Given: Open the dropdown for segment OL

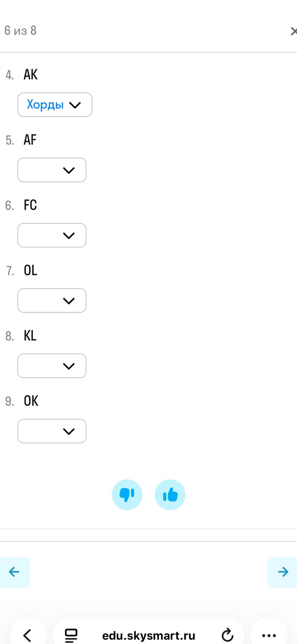Looking at the screenshot, I should [x=52, y=301].
